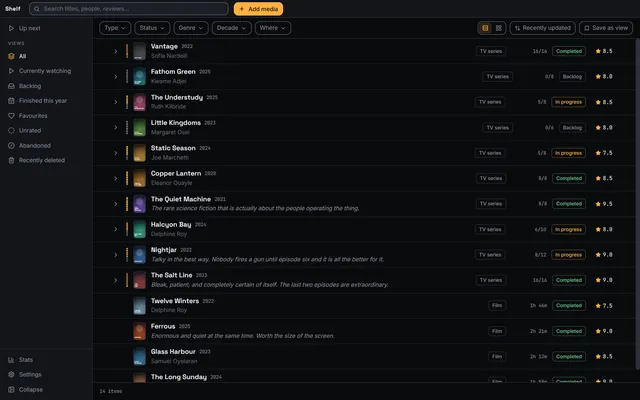Click the star rating of Static Season

tap(604, 153)
